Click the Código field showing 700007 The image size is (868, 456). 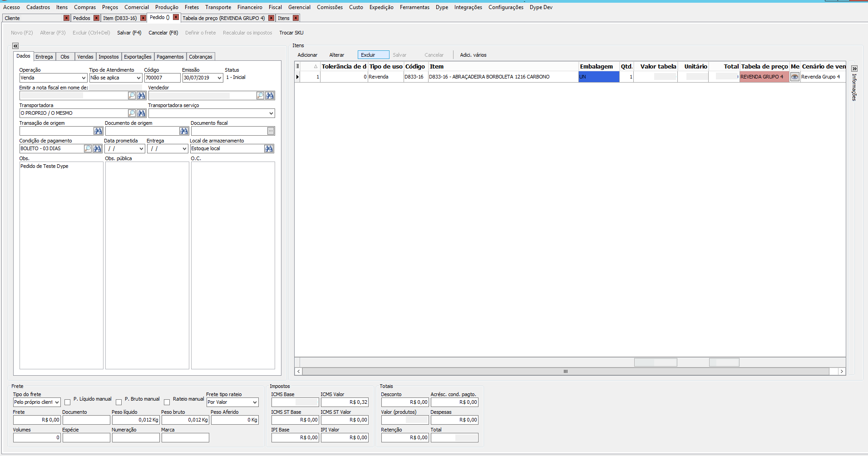(x=163, y=78)
